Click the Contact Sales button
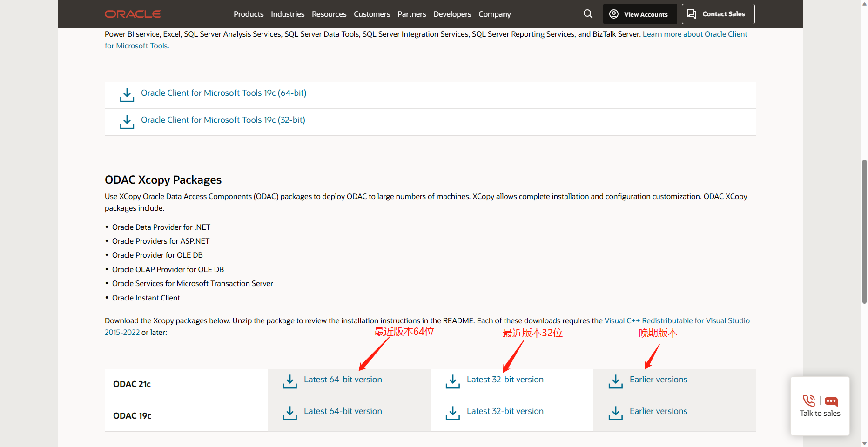The width and height of the screenshot is (868, 447). (x=718, y=14)
